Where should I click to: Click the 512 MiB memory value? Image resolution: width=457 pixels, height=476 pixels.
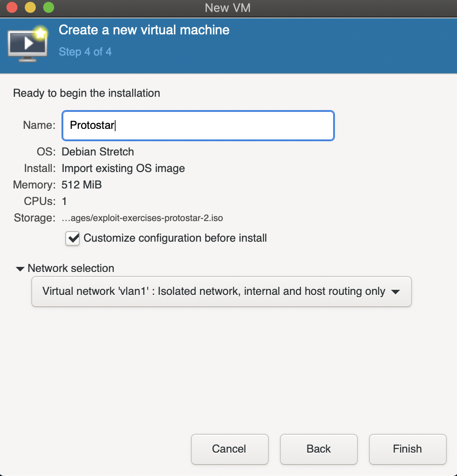(x=81, y=185)
